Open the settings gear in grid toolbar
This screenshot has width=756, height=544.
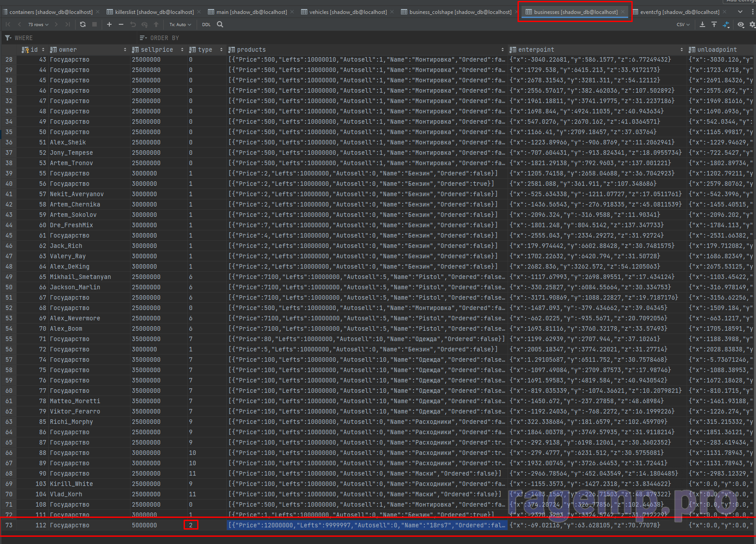point(752,25)
